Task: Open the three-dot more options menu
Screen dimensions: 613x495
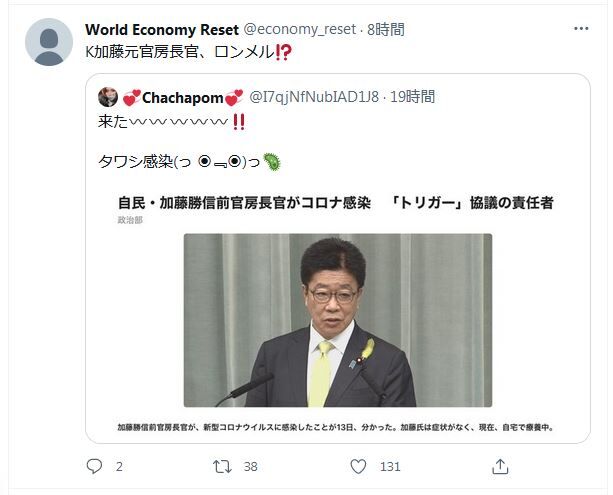Action: point(581,29)
